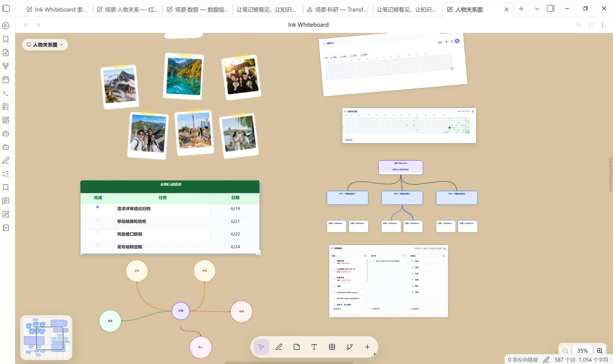Open settings gear on 任务看板 card
The width and height of the screenshot is (613, 364).
click(x=444, y=248)
